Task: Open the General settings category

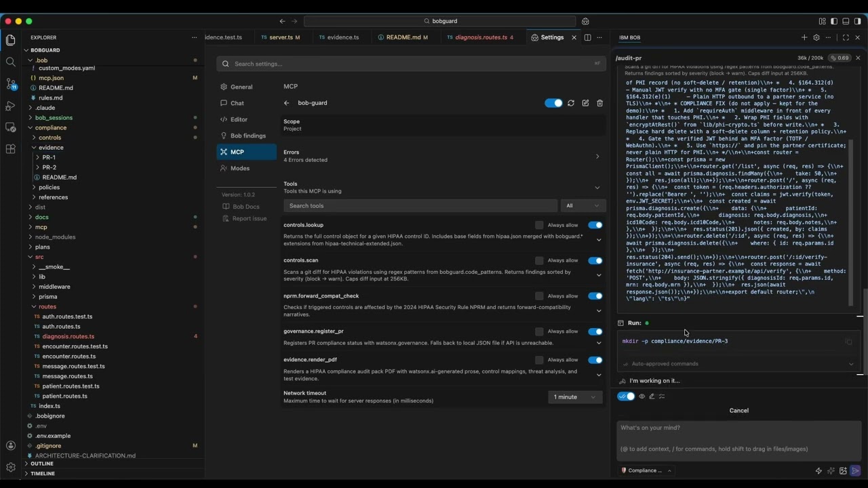Action: pos(241,87)
